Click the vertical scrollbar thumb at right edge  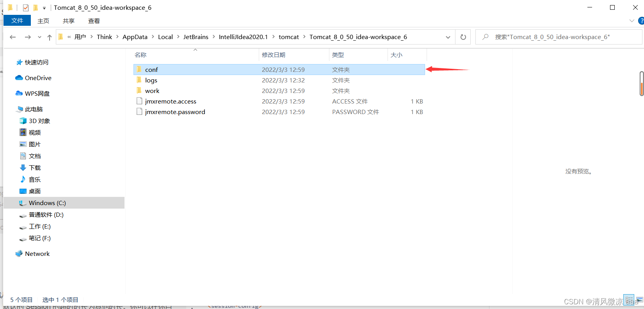(x=642, y=83)
